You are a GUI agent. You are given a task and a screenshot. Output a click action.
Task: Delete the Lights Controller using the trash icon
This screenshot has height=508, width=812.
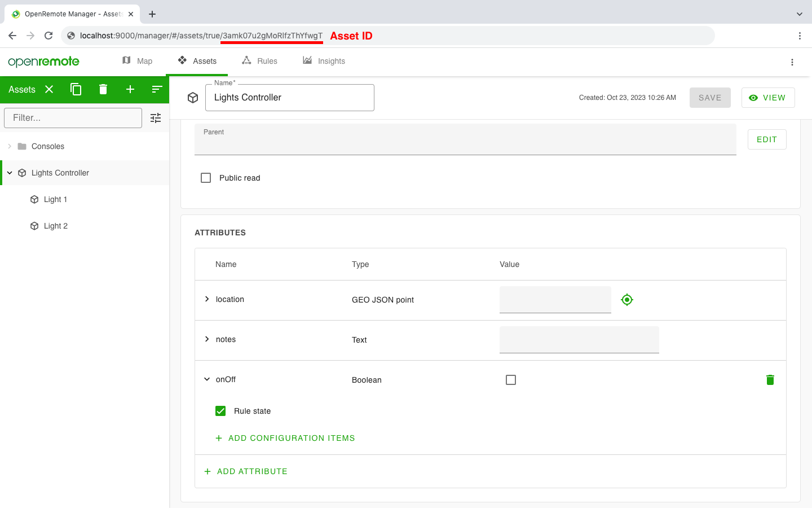103,89
